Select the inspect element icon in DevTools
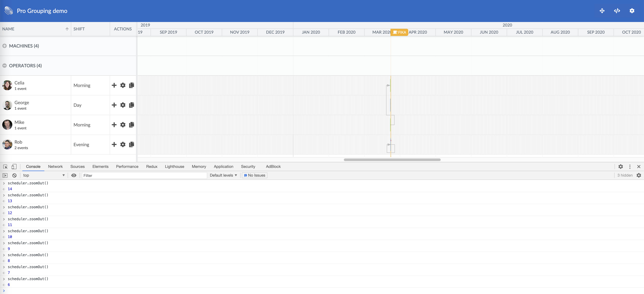This screenshot has width=644, height=294. pos(5,166)
